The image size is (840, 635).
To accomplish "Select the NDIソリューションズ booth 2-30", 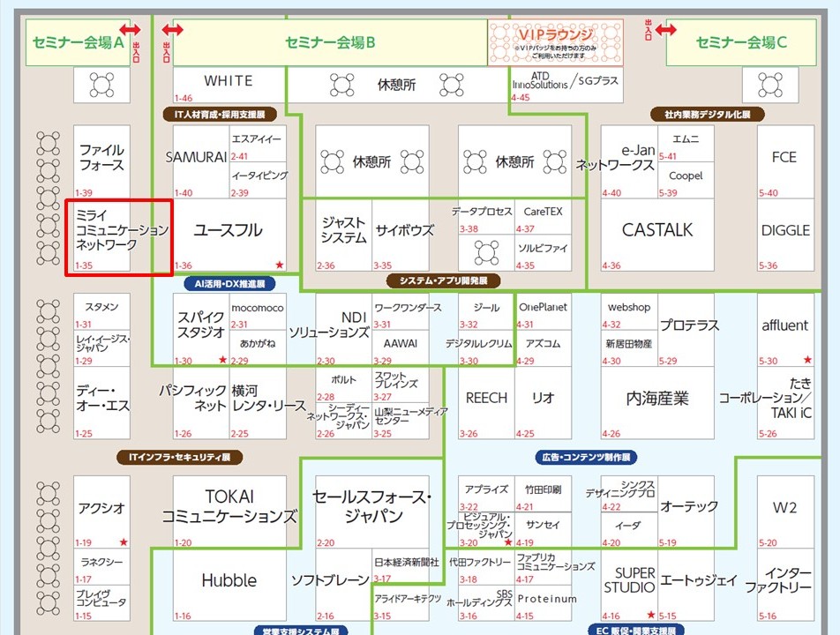I will (343, 329).
